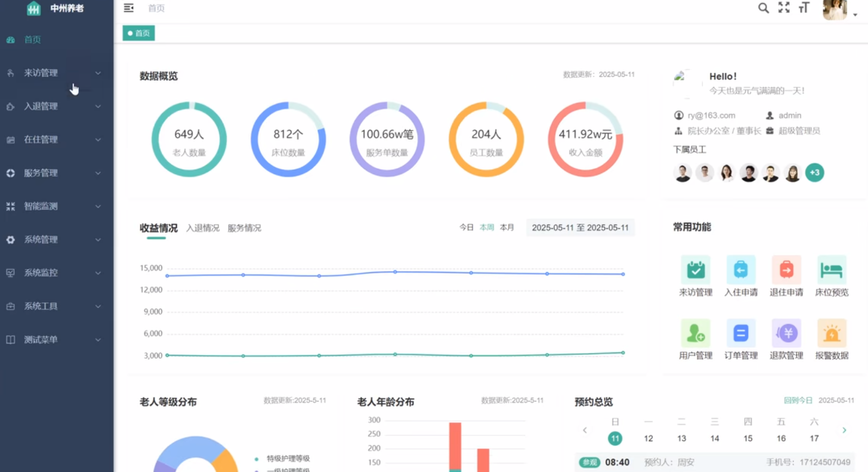Screen dimensions: 868x472
Task: Click the 报警数据 alarm icon
Action: coord(831,333)
